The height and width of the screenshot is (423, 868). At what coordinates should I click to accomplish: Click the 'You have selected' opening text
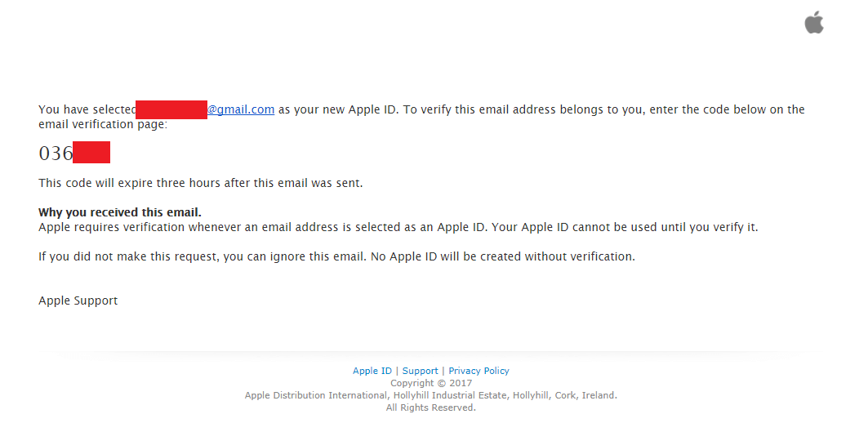pyautogui.click(x=87, y=109)
